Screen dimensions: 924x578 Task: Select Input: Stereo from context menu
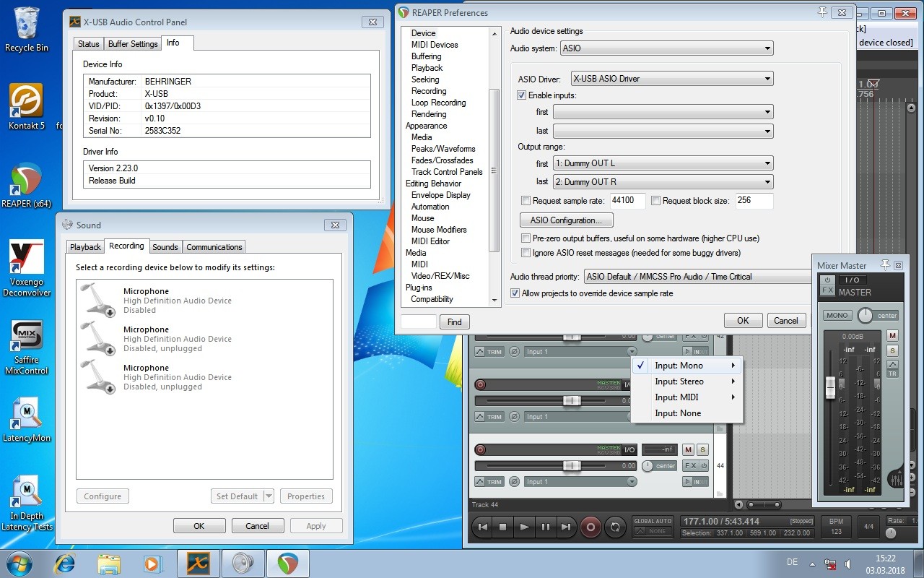pyautogui.click(x=679, y=381)
